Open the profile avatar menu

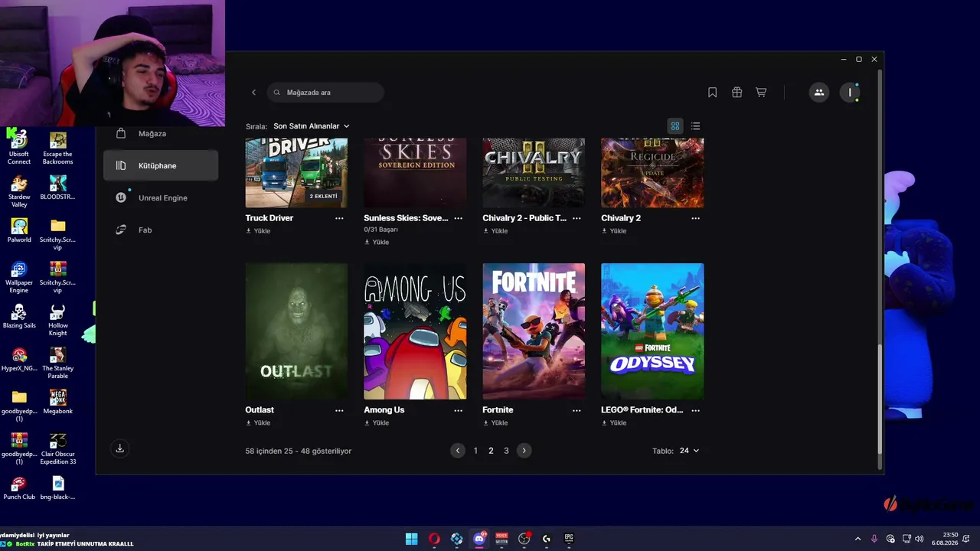point(850,93)
